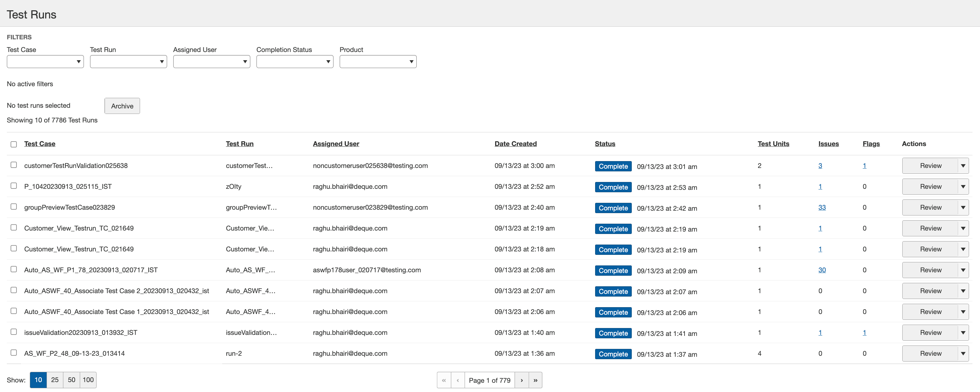Viewport: 980px width, 392px height.
Task: Jump to last page double-arrow
Action: click(x=535, y=380)
